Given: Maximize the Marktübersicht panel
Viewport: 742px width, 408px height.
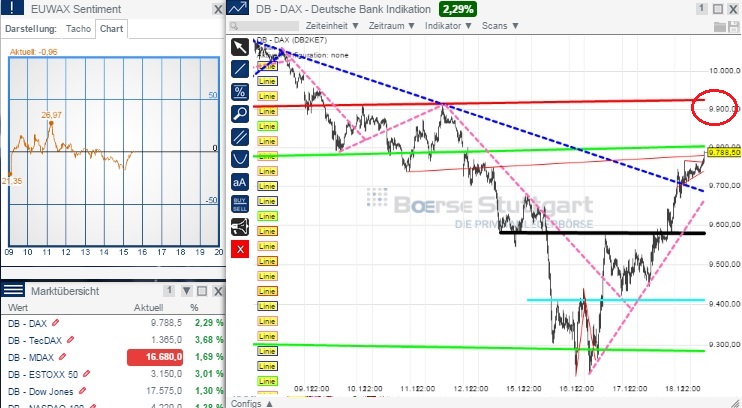Looking at the screenshot, I should (x=202, y=291).
